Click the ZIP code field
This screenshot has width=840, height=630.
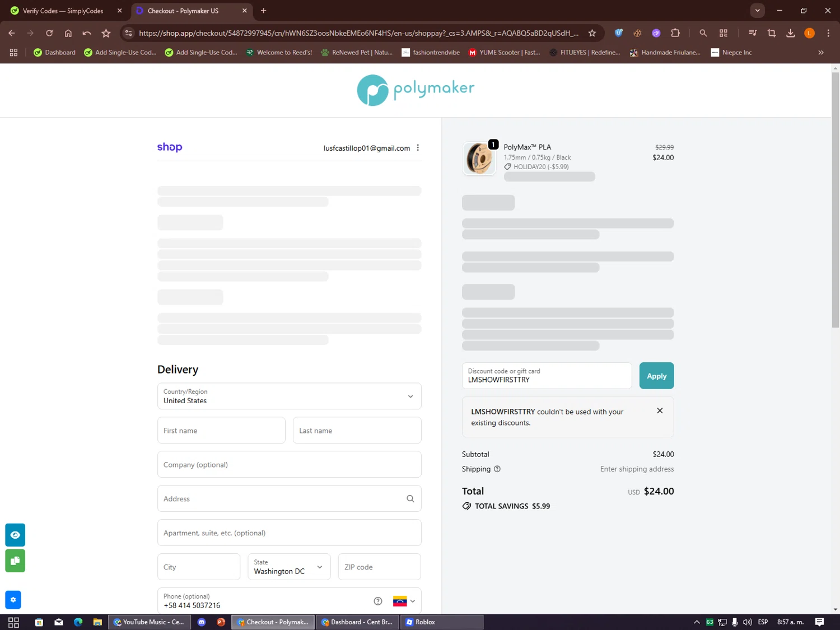tap(379, 567)
